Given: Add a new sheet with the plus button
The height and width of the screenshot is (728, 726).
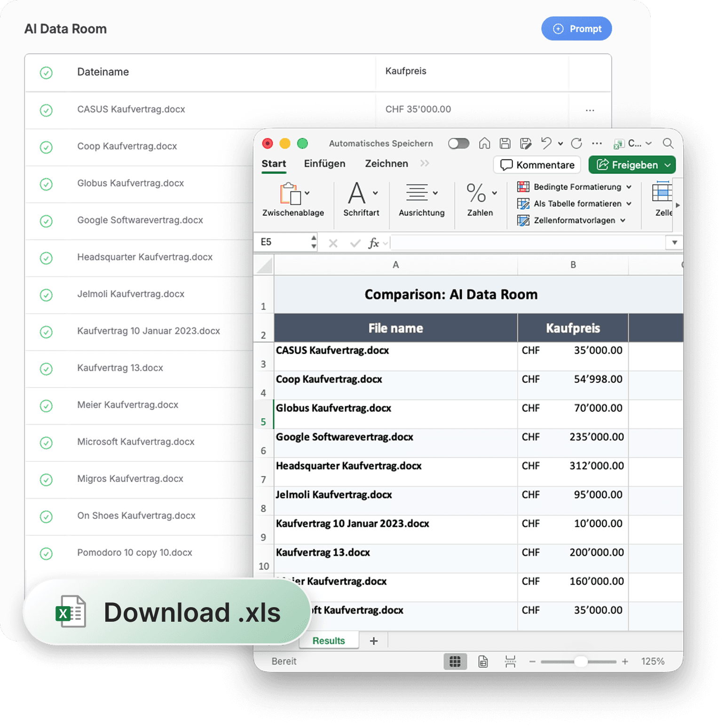Looking at the screenshot, I should click(374, 640).
